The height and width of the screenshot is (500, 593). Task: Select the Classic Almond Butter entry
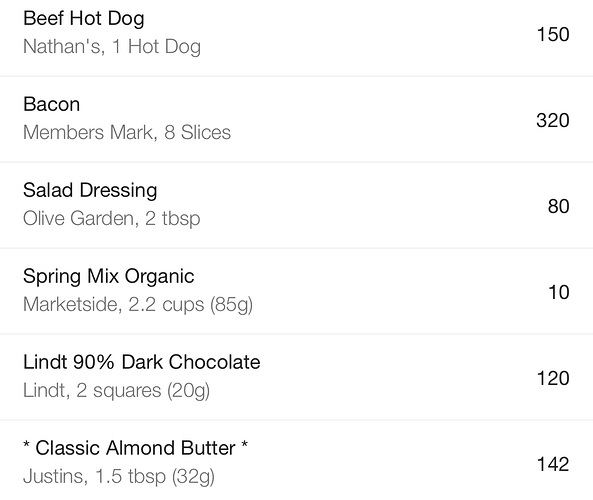tap(296, 460)
